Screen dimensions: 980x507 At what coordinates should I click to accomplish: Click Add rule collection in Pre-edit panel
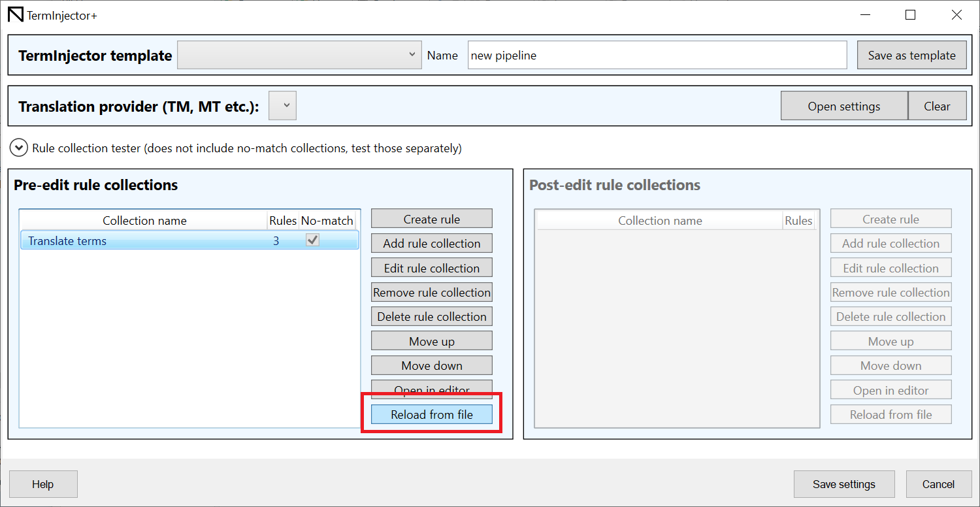point(431,244)
